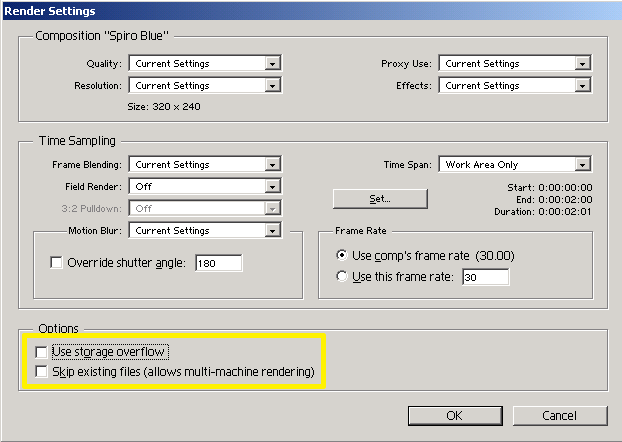Enable Skip existing files checkbox
Image resolution: width=622 pixels, height=442 pixels.
41,372
